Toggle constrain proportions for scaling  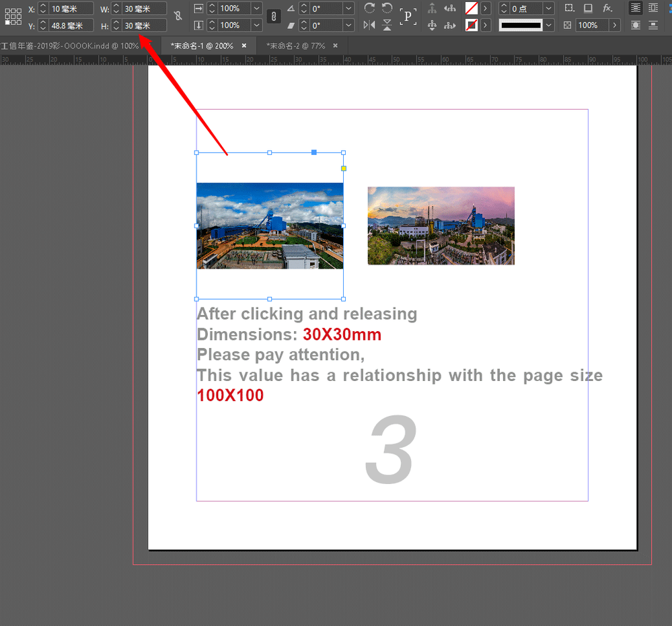pos(274,17)
